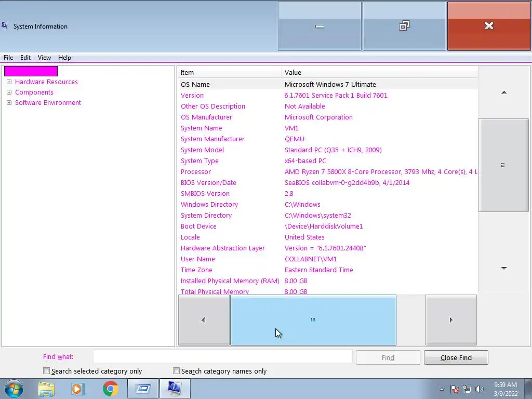Select the System Type row
This screenshot has width=532, height=399.
point(328,161)
